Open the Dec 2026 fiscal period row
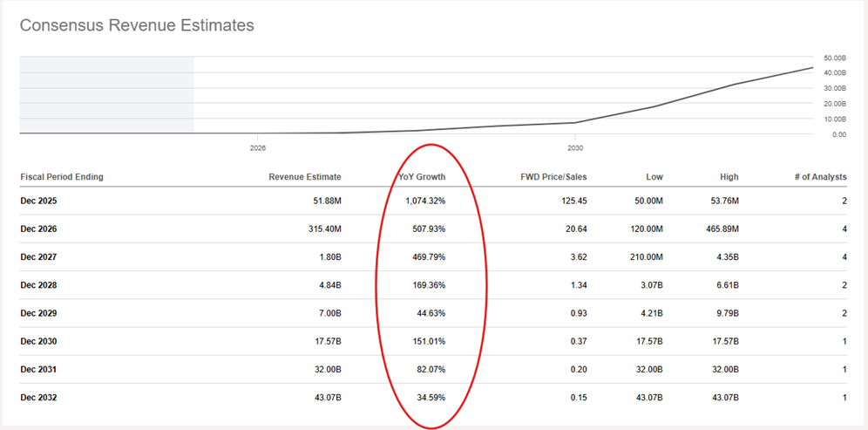The height and width of the screenshot is (430, 868). pyautogui.click(x=39, y=229)
